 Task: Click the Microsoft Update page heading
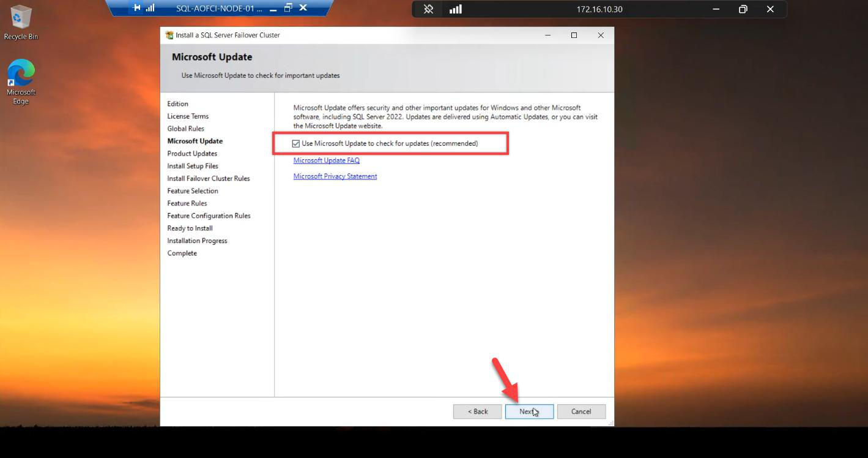coord(212,57)
